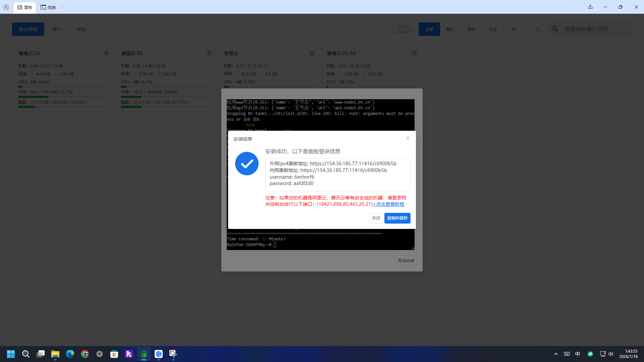Viewport: 644px width, 362px height.
Task: Click the user account icon top-left
Action: 6,7
